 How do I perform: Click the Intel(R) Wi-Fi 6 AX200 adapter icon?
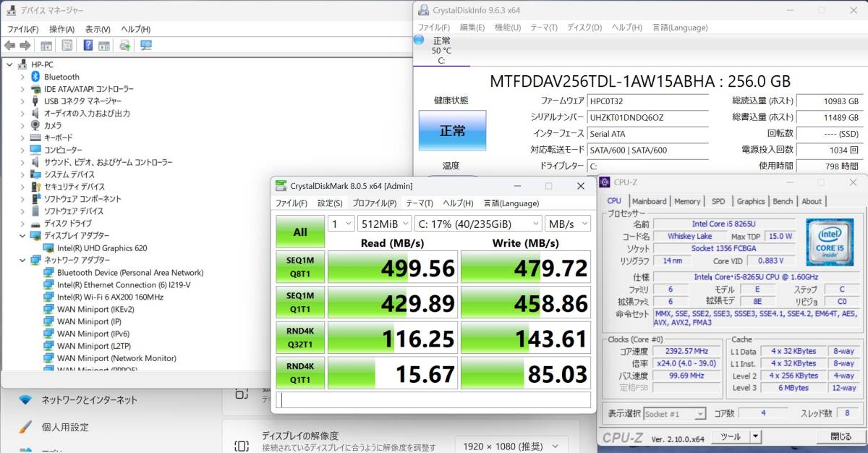tap(48, 297)
